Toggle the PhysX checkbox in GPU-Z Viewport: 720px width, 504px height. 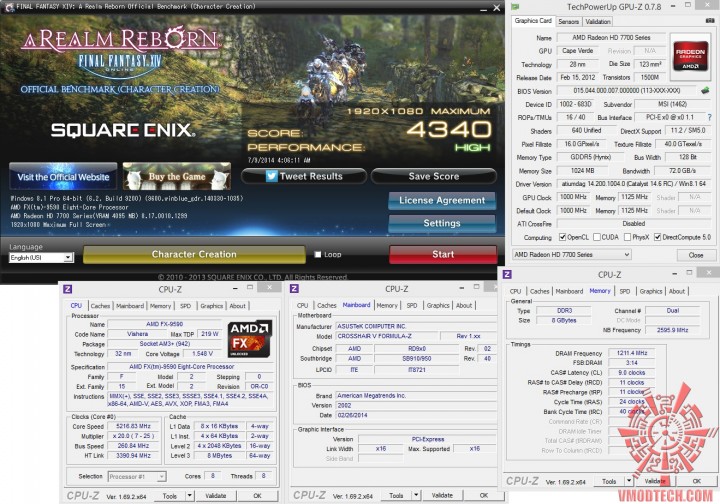[627, 237]
